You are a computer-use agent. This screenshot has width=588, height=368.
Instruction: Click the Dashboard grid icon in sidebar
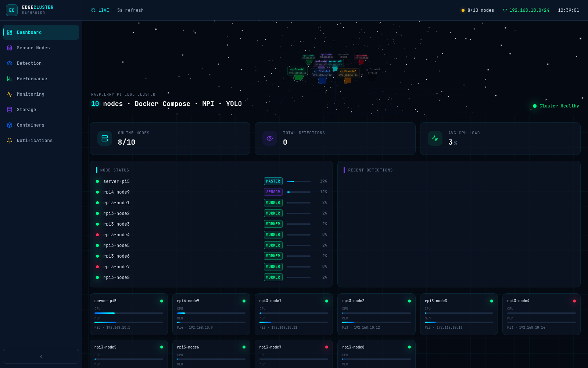point(10,32)
